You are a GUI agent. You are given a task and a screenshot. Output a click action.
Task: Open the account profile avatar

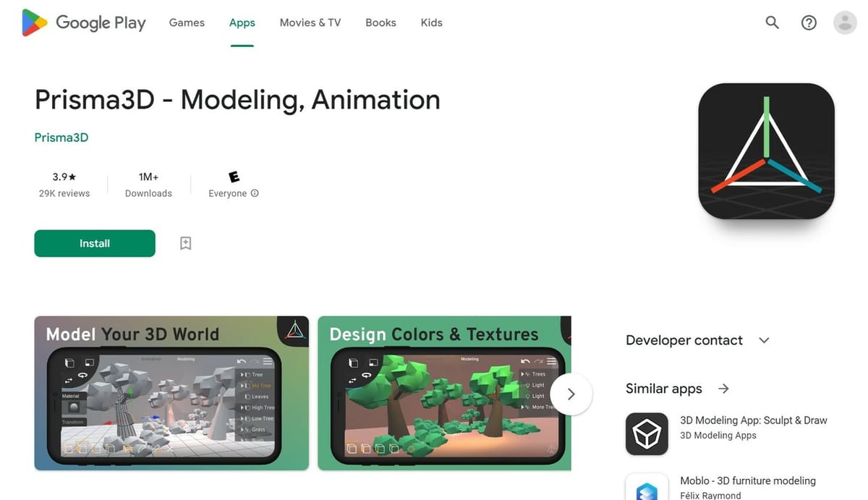845,22
